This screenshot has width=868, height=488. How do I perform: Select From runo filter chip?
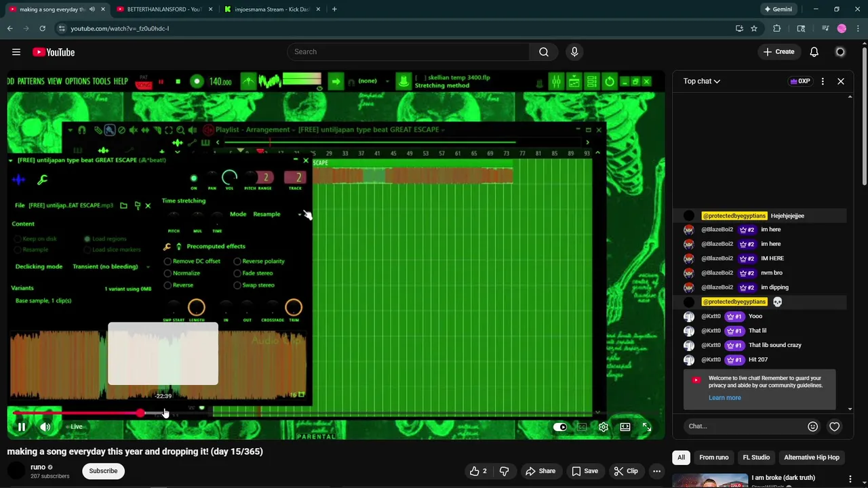(714, 457)
